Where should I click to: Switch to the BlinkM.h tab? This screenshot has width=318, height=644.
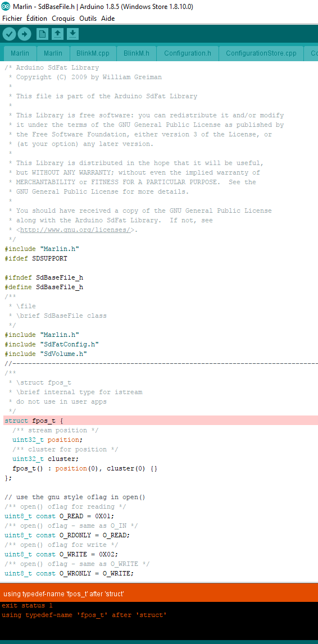(x=137, y=53)
